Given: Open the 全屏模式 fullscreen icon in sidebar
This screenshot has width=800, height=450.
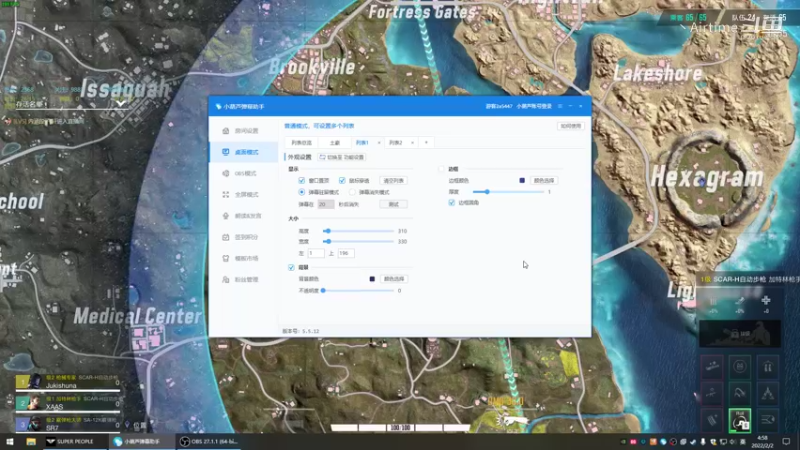Looking at the screenshot, I should [226, 194].
